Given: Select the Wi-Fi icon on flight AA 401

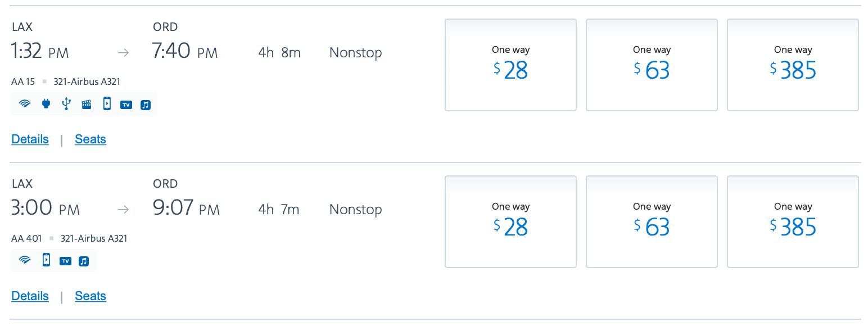Looking at the screenshot, I should click(24, 260).
